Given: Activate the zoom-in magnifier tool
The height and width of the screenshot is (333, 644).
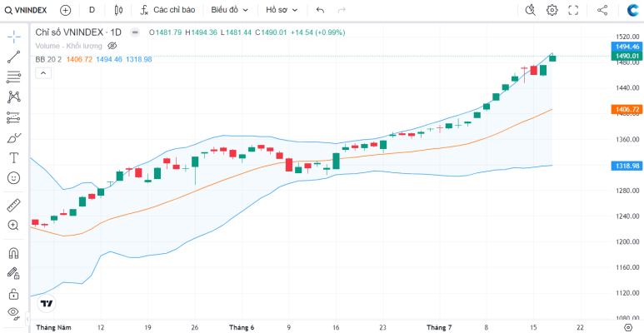Looking at the screenshot, I should point(14,225).
